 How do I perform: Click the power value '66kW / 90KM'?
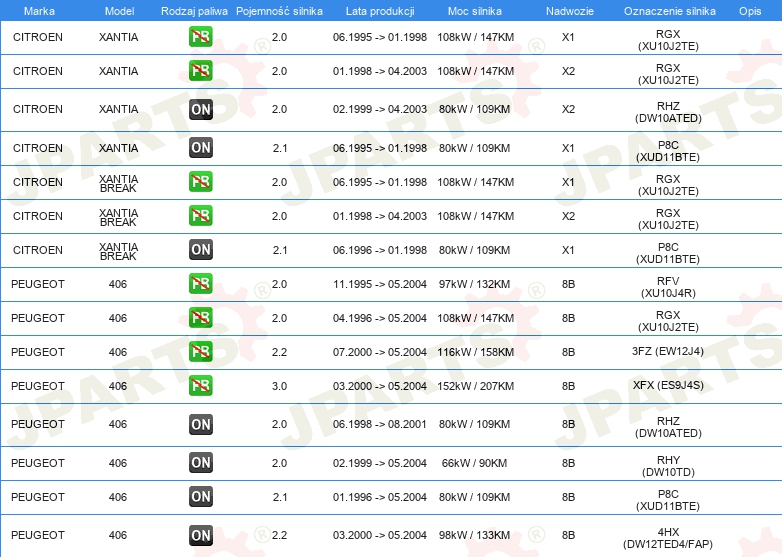tap(474, 463)
